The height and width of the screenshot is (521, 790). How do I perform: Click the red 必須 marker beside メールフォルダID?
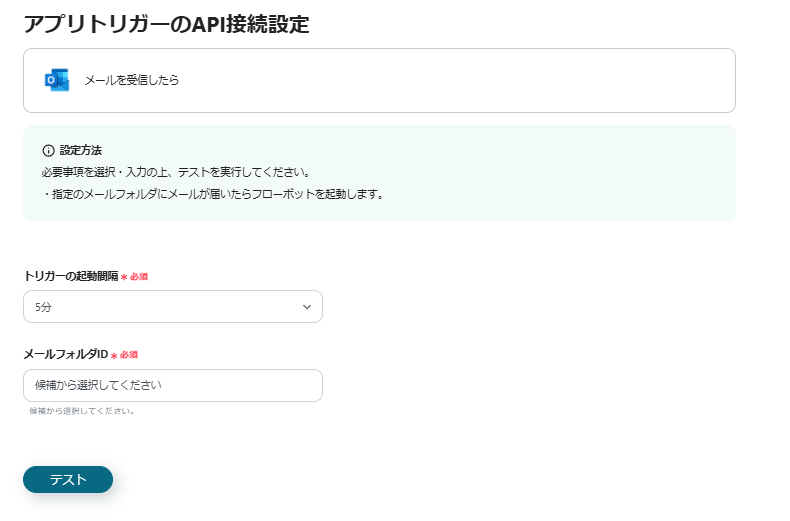[124, 355]
